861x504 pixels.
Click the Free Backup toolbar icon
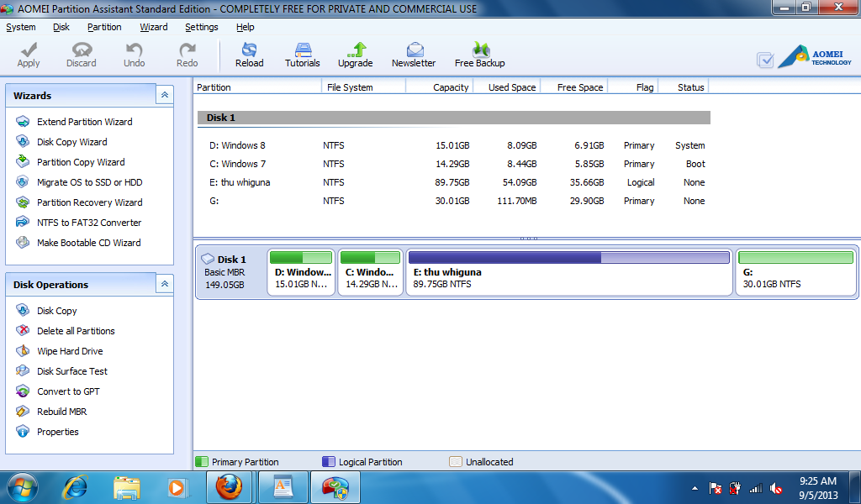coord(480,55)
